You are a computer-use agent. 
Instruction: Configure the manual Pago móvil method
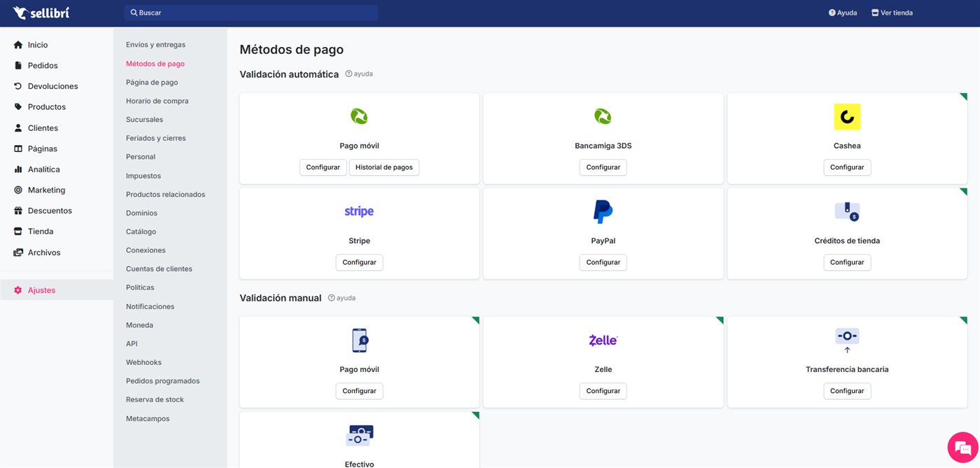point(359,391)
